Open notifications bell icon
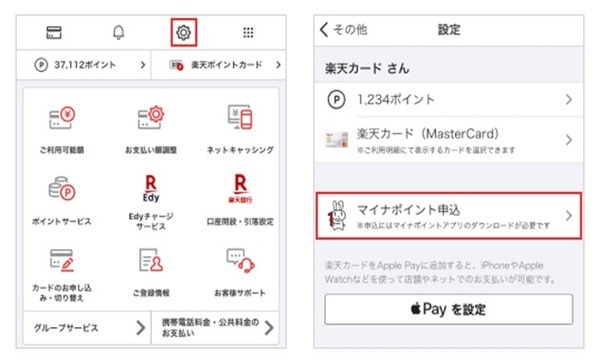This screenshot has width=600, height=362. point(119,33)
